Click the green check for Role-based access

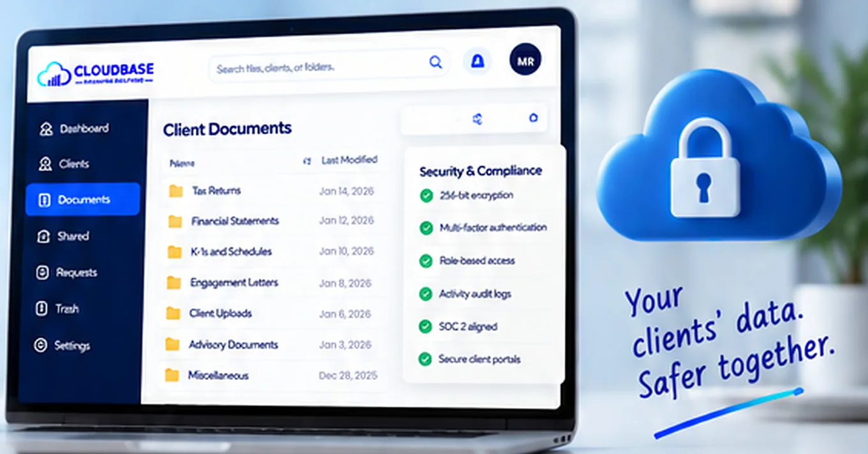426,261
